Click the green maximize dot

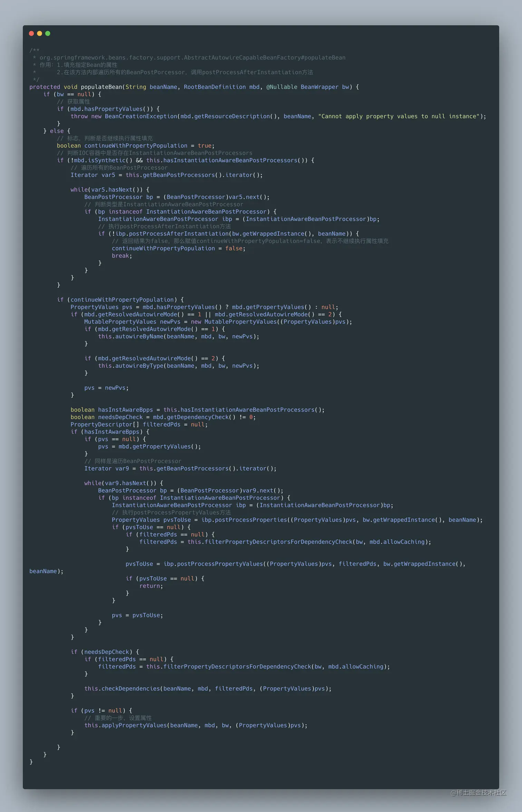pyautogui.click(x=48, y=33)
